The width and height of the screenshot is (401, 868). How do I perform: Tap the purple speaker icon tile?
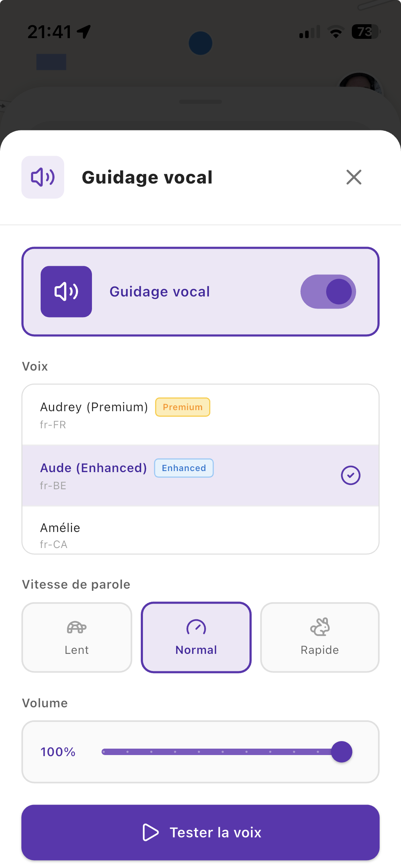point(66,291)
